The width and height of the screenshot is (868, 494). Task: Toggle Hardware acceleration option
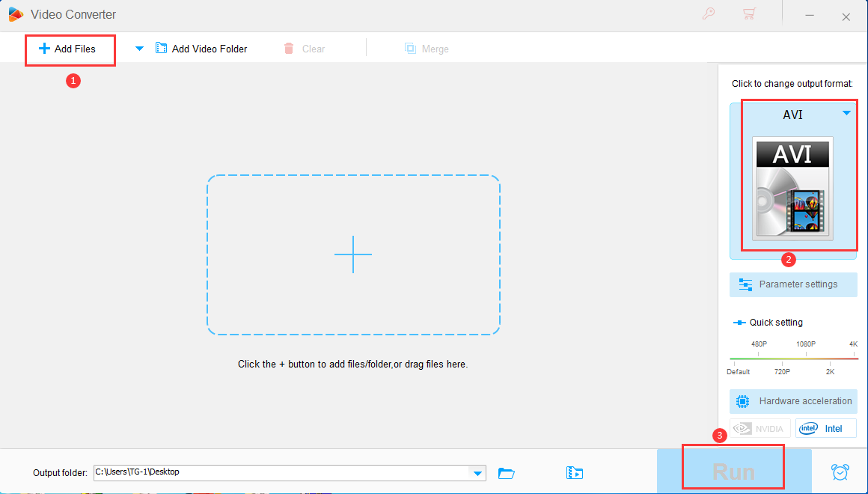793,401
